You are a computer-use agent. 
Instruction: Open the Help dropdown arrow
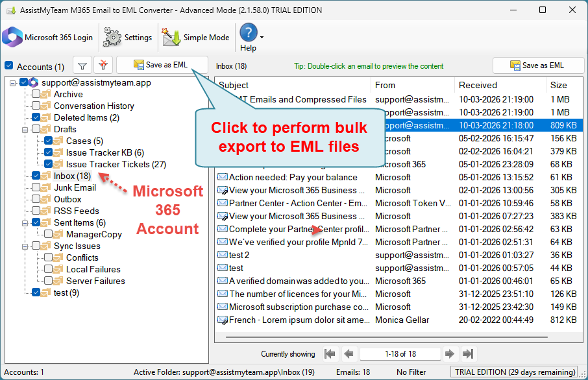coord(262,38)
